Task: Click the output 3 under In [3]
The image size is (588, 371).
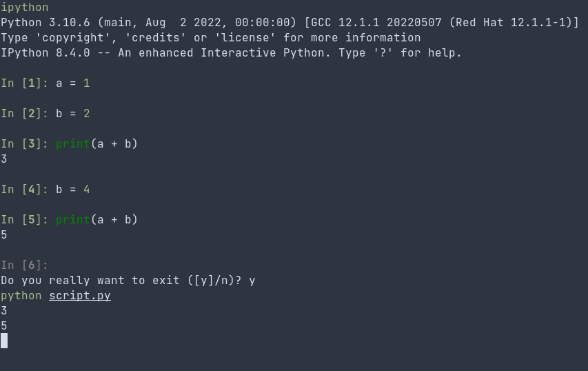Action: [x=4, y=159]
